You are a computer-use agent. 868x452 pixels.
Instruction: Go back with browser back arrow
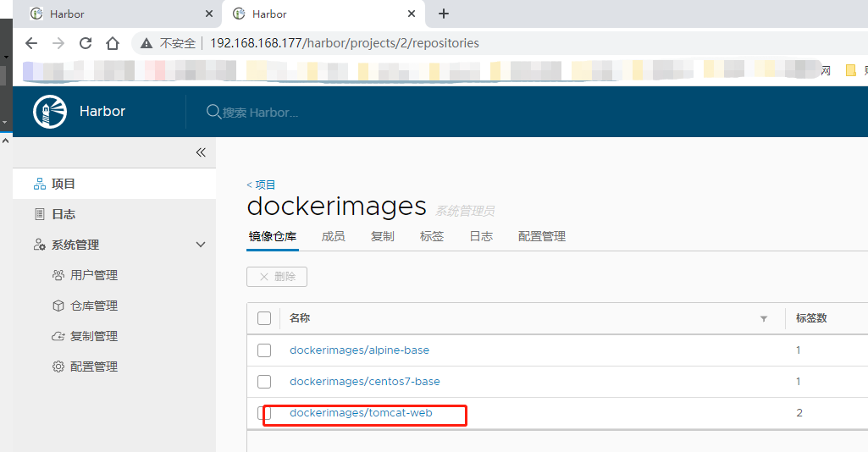click(31, 43)
